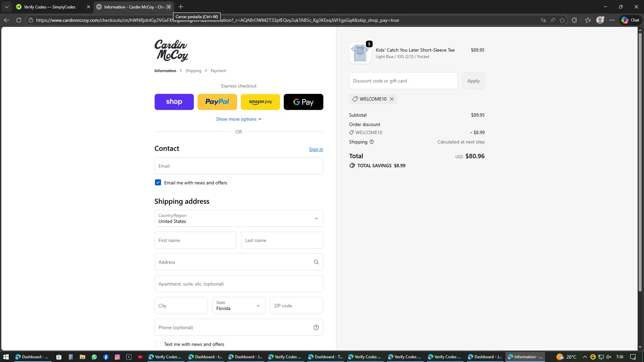Go to the Payment breadcrumb step
This screenshot has width=644, height=362.
(x=218, y=71)
